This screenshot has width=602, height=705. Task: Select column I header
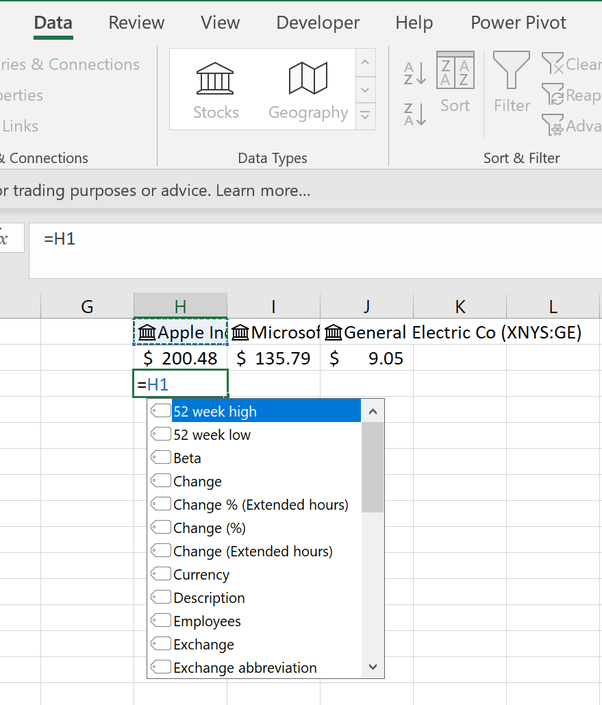pyautogui.click(x=273, y=306)
